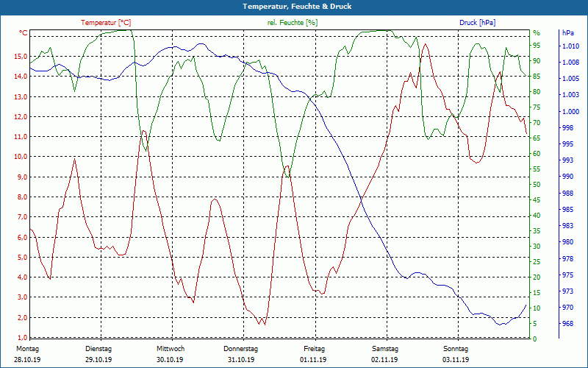The image size is (588, 368).
Task: Select the 'Sonntag' day label
Action: 456,349
